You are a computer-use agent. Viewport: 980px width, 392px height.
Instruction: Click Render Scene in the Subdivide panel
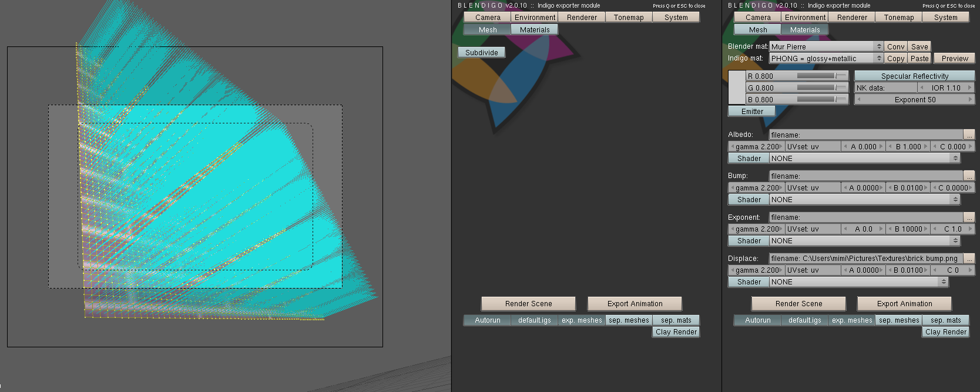529,303
